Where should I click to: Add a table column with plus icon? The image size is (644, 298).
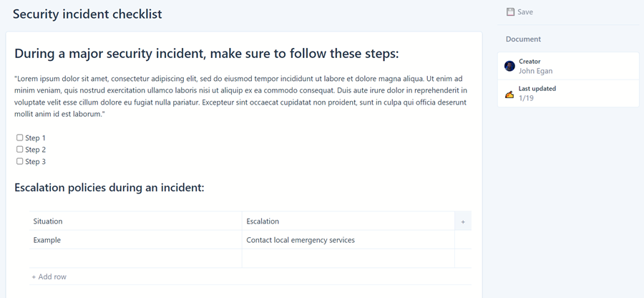coord(463,222)
